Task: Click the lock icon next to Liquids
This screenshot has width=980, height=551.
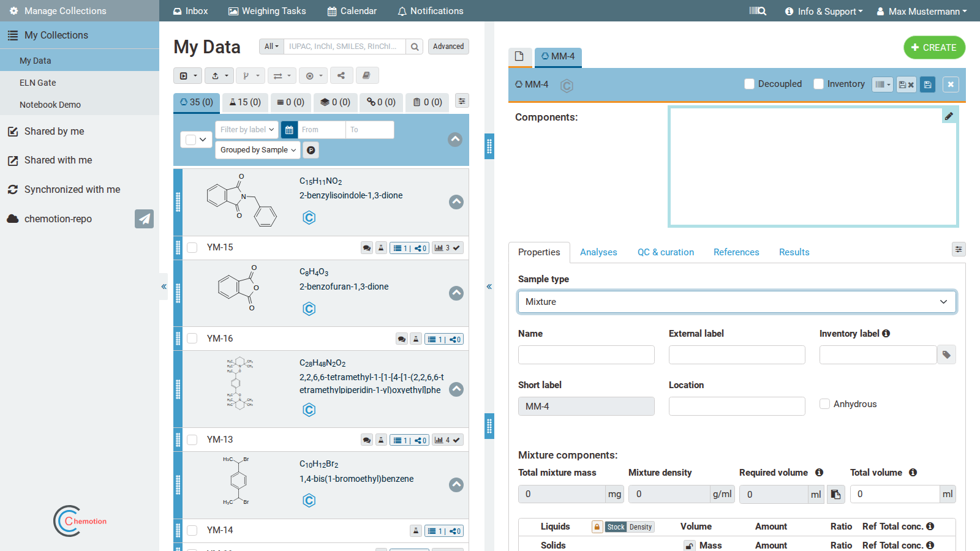Action: pyautogui.click(x=597, y=527)
